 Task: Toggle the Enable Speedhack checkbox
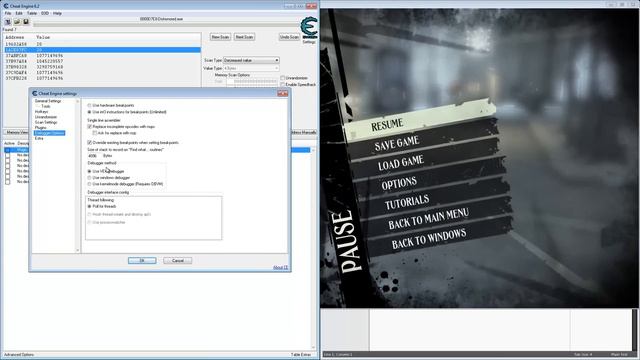[282, 84]
